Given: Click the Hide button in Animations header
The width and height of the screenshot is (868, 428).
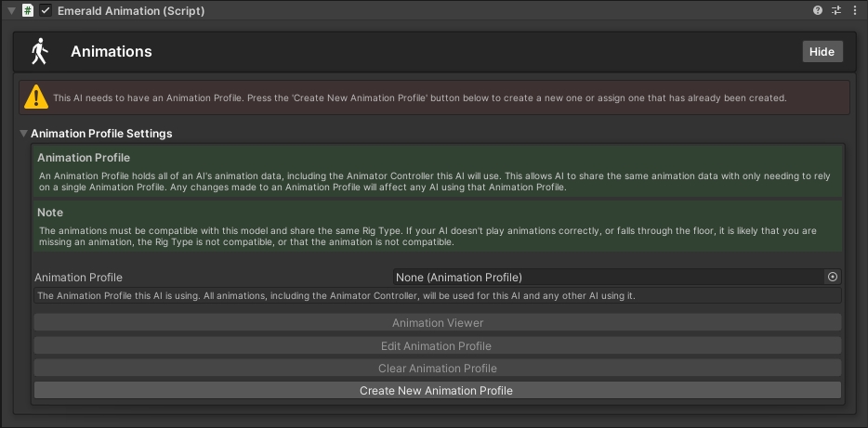Looking at the screenshot, I should (822, 52).
